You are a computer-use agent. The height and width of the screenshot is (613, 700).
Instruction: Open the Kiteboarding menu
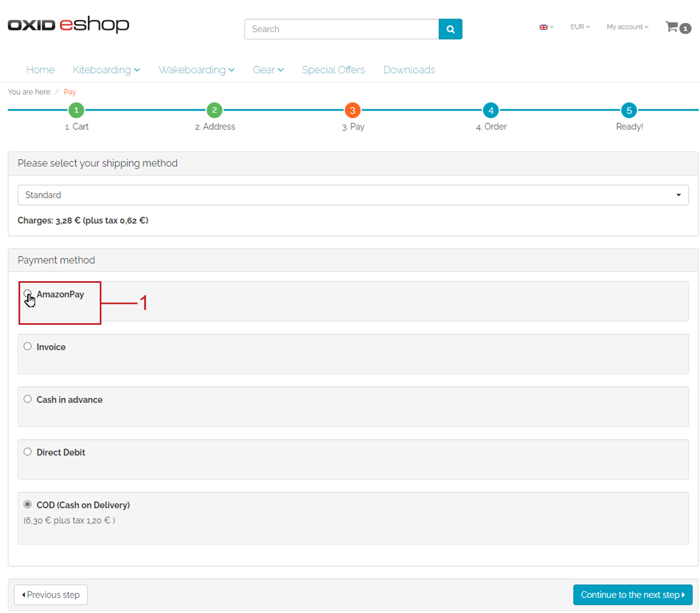[106, 70]
